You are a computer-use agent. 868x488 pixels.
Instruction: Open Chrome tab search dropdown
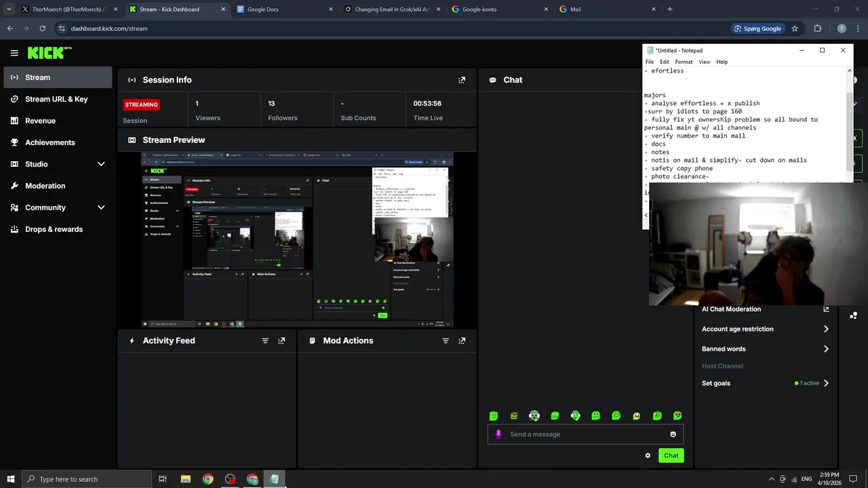click(x=9, y=9)
